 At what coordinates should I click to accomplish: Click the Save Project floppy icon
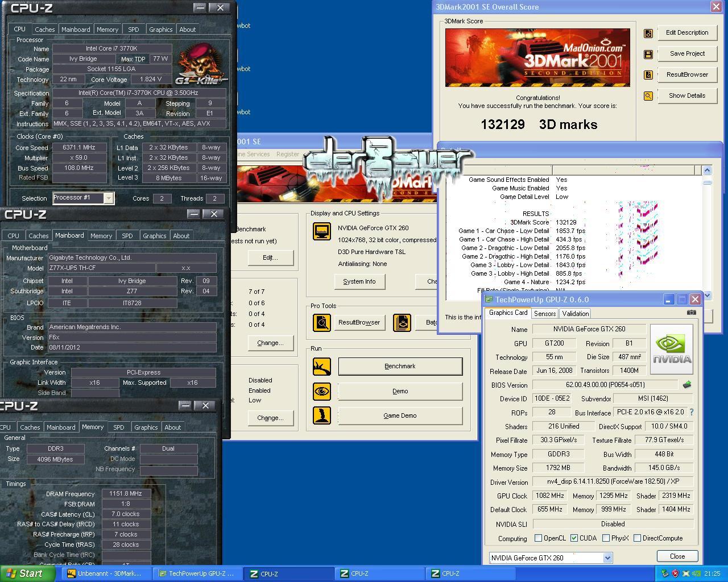(648, 54)
